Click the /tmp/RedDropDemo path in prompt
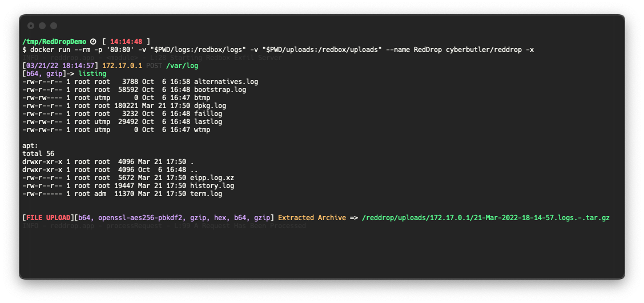Viewport: 644px width, 303px height. click(55, 42)
